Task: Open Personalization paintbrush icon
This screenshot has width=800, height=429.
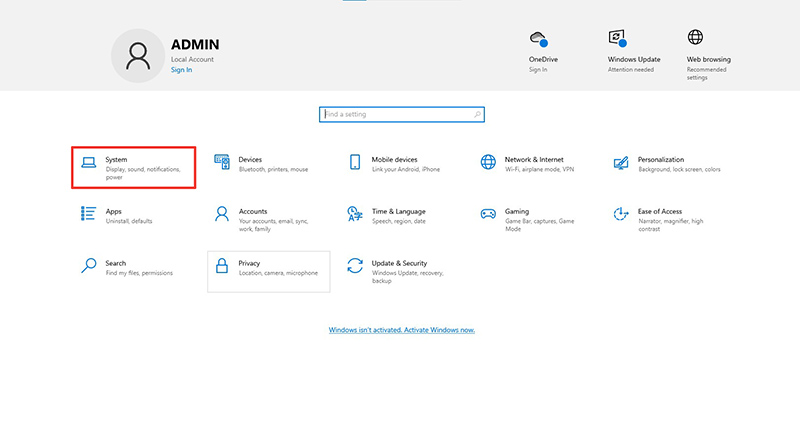Action: tap(621, 163)
